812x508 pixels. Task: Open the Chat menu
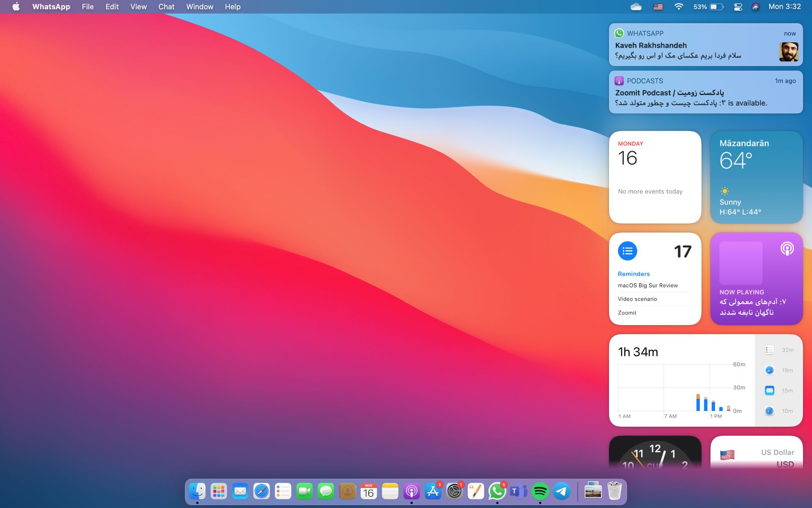[166, 7]
